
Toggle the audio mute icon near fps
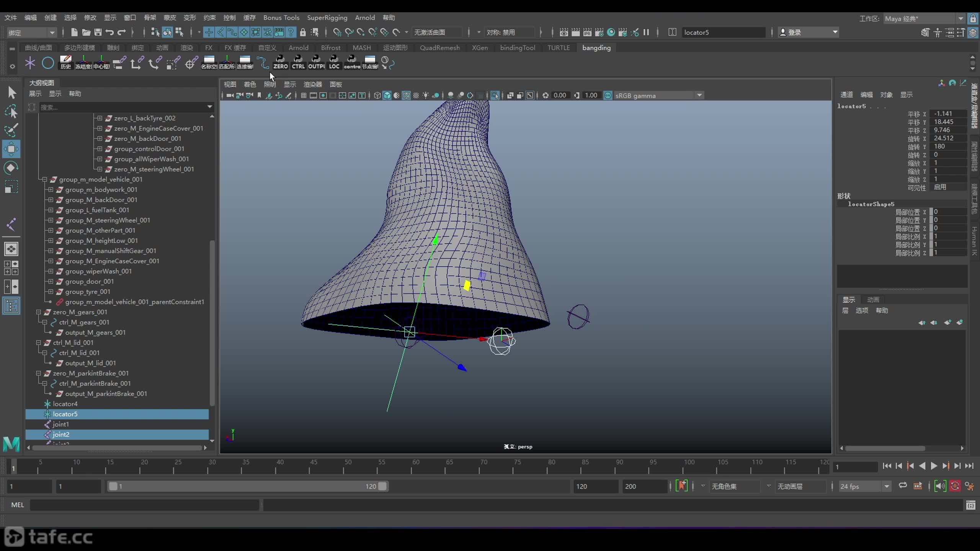click(940, 486)
